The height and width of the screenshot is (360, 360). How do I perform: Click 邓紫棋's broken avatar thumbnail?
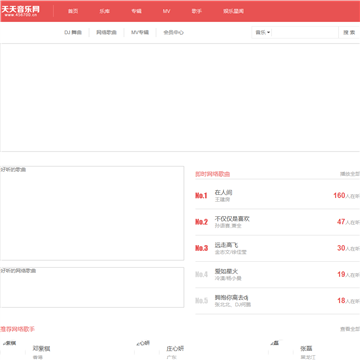point(13,350)
